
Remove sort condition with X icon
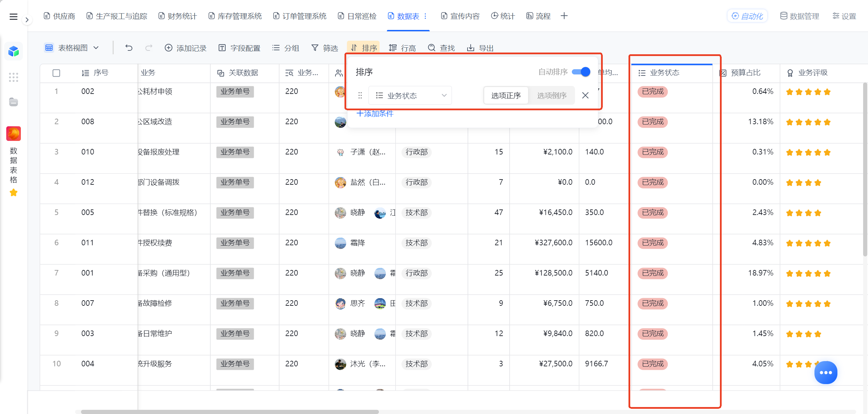point(585,95)
